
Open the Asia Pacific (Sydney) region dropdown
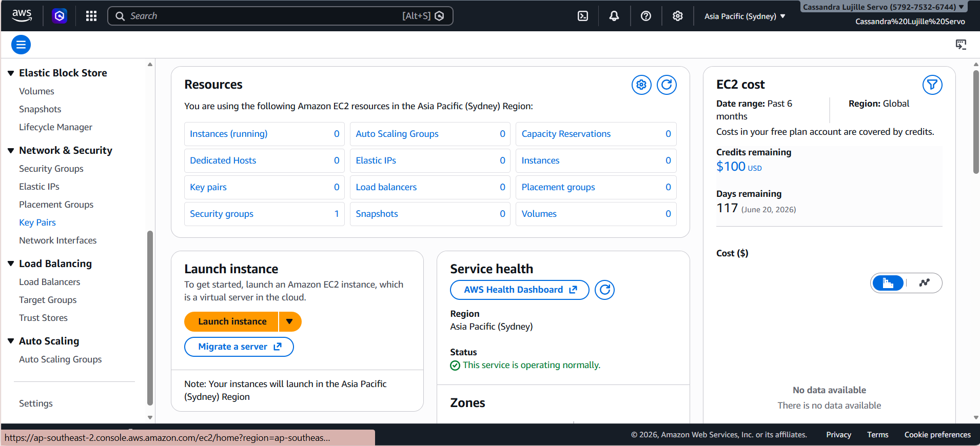744,16
